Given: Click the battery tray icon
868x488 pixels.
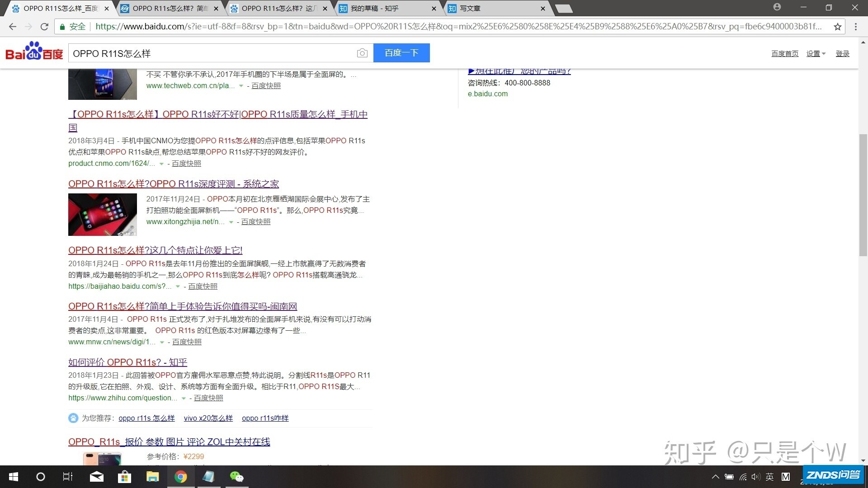Looking at the screenshot, I should tap(729, 477).
